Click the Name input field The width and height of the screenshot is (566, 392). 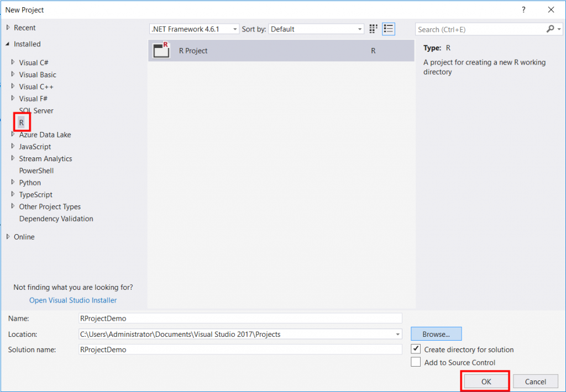point(240,319)
